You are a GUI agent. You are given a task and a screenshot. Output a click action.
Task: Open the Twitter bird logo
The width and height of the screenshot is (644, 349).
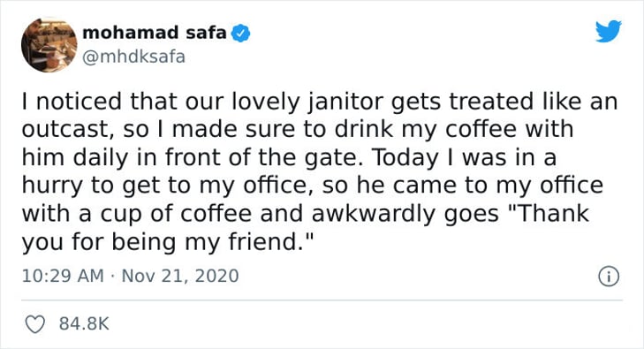click(609, 31)
